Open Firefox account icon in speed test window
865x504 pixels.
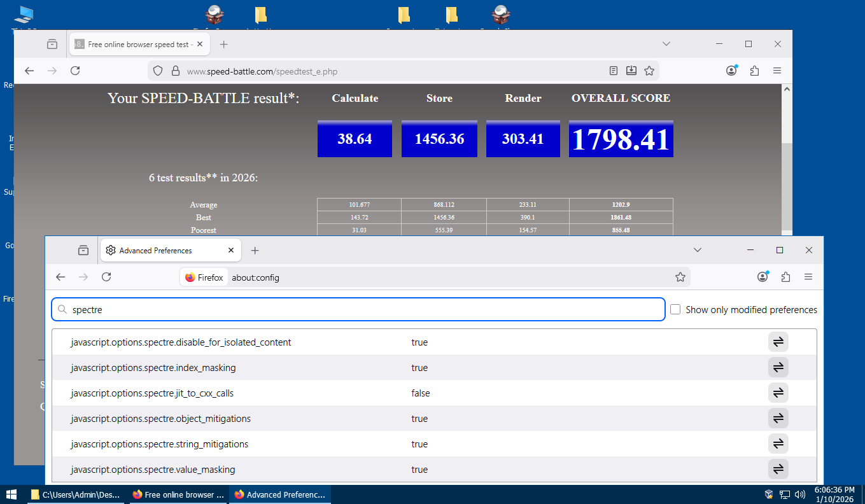(x=731, y=71)
